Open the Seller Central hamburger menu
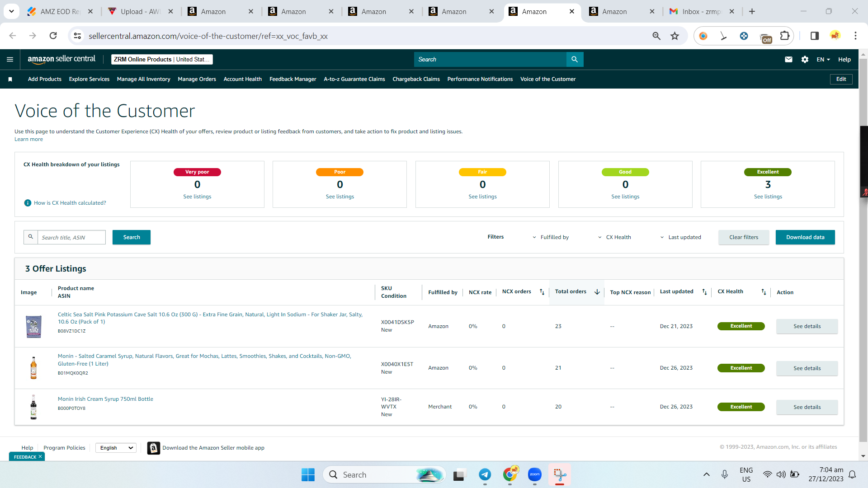868x488 pixels. (x=10, y=59)
